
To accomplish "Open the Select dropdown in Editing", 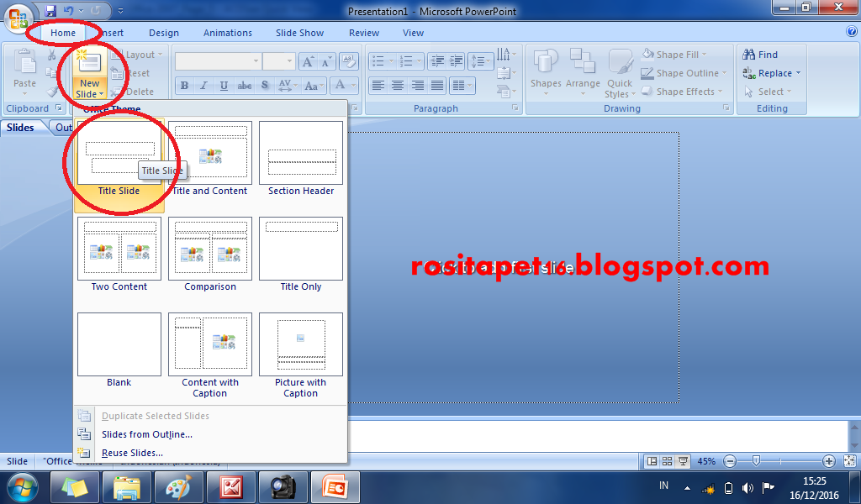I will [769, 92].
